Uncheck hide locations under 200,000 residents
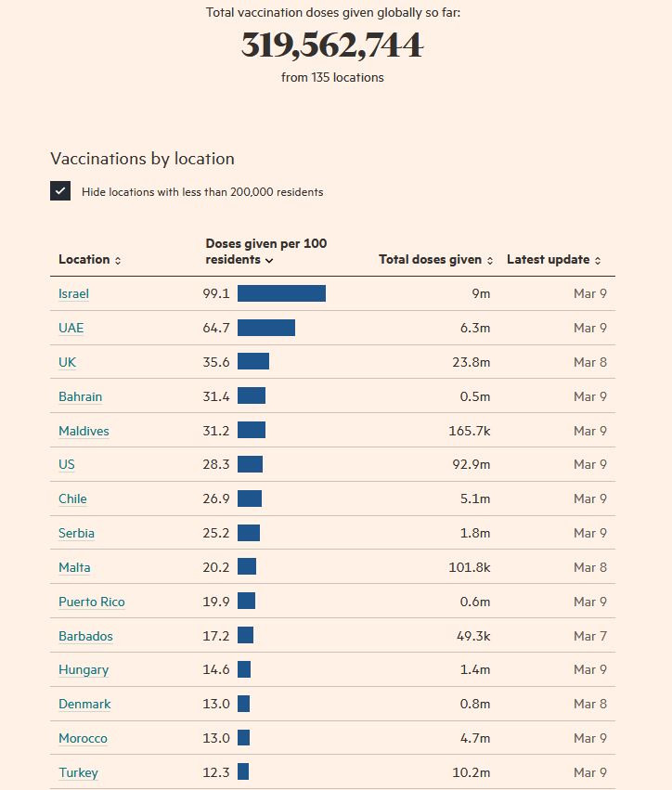This screenshot has height=790, width=672. pyautogui.click(x=60, y=191)
